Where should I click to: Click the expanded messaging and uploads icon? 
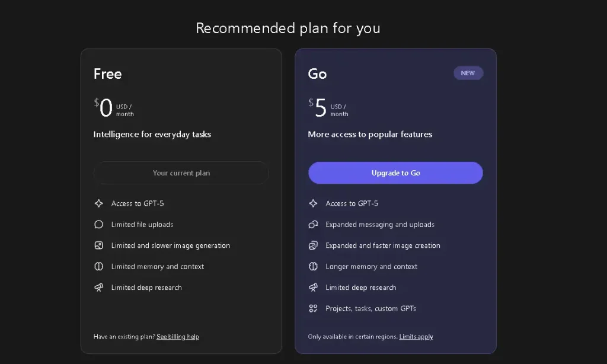(x=314, y=225)
